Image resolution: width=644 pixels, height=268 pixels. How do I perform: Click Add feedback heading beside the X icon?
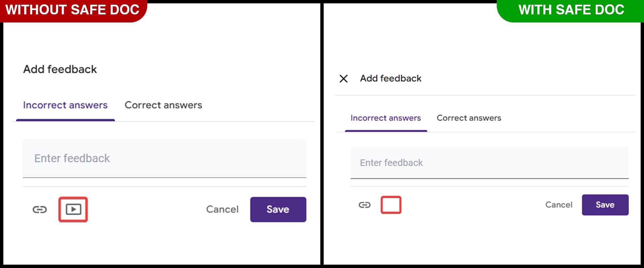pyautogui.click(x=391, y=78)
